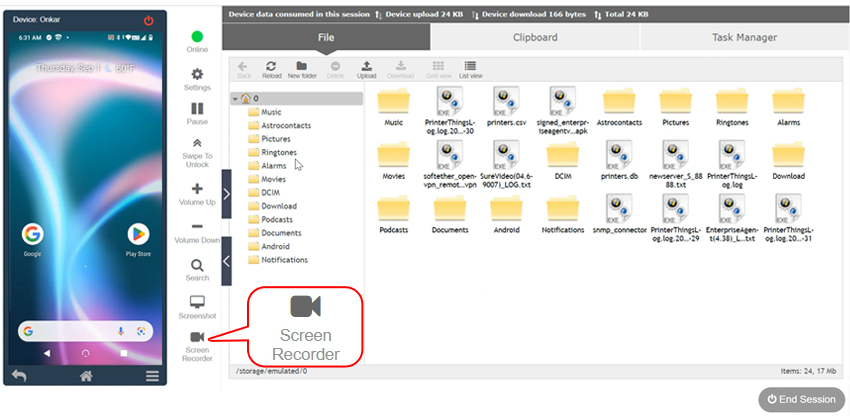Tap Android back triangle on phone screen

pyautogui.click(x=47, y=353)
